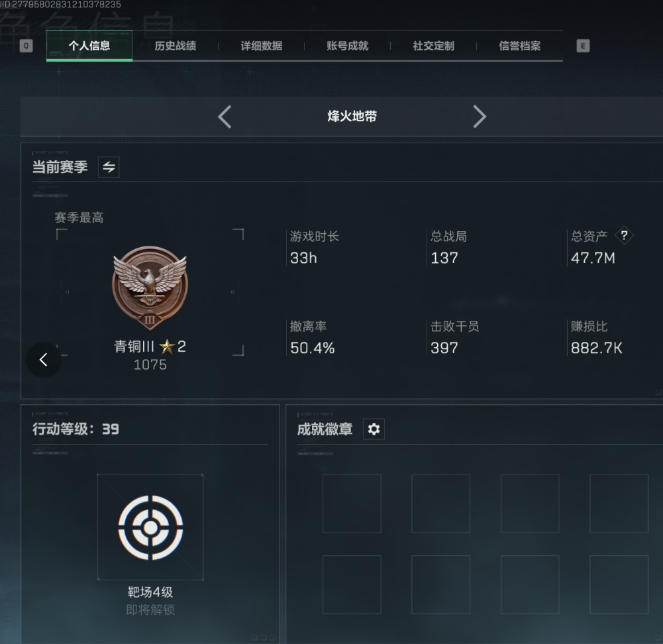The width and height of the screenshot is (663, 644).
Task: Click the season swap arrows icon
Action: pyautogui.click(x=109, y=167)
